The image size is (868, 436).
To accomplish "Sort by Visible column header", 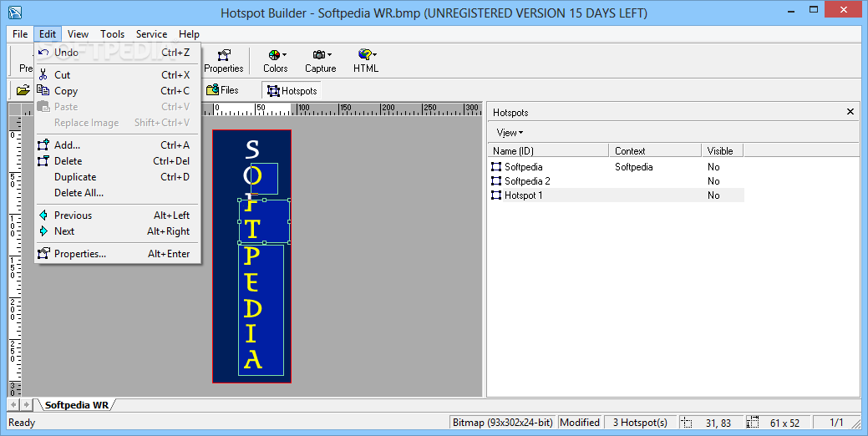I will [723, 150].
